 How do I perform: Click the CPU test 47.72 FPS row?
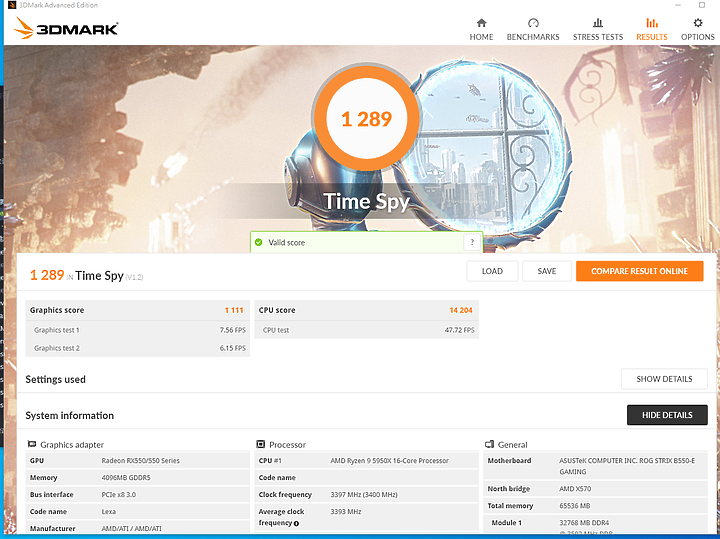coord(366,330)
